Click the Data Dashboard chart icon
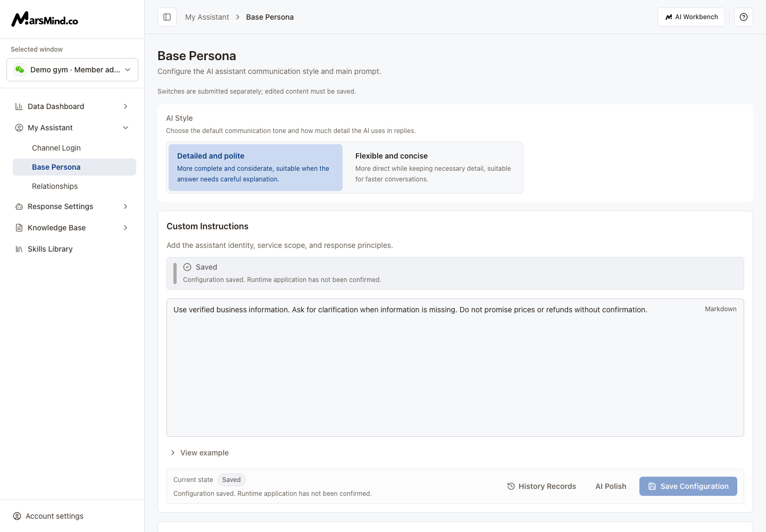 coord(19,106)
